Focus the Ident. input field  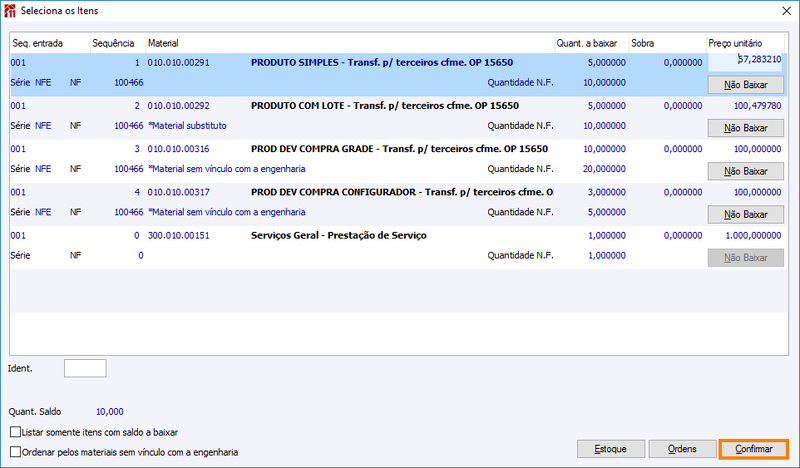pos(85,368)
